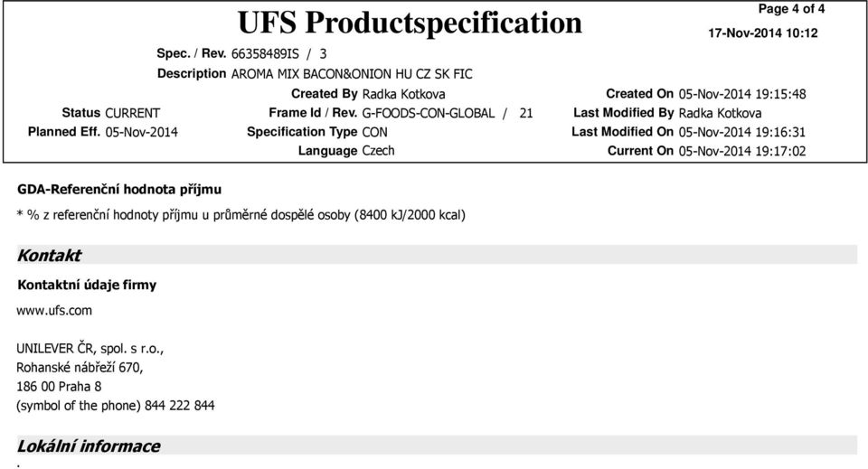The width and height of the screenshot is (868, 469).
Task: Click the Page 4 of 4 indicator
Action: (791, 9)
